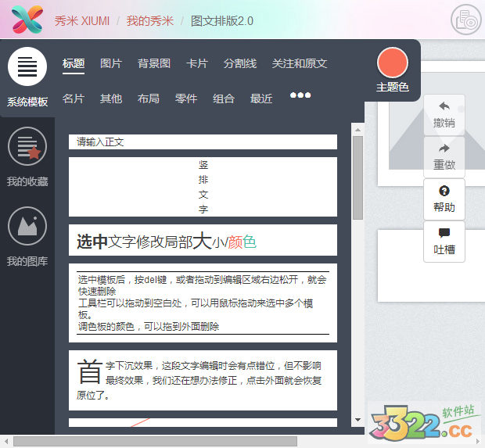Select the 首字下沉效果 drop cap template

(x=203, y=380)
